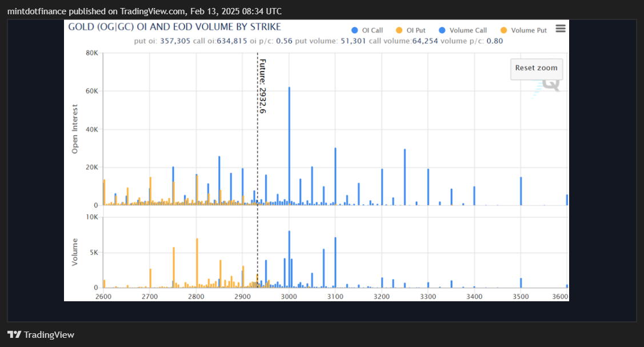The width and height of the screenshot is (644, 347).
Task: Click the 3000 strike axis label
Action: pyautogui.click(x=289, y=297)
